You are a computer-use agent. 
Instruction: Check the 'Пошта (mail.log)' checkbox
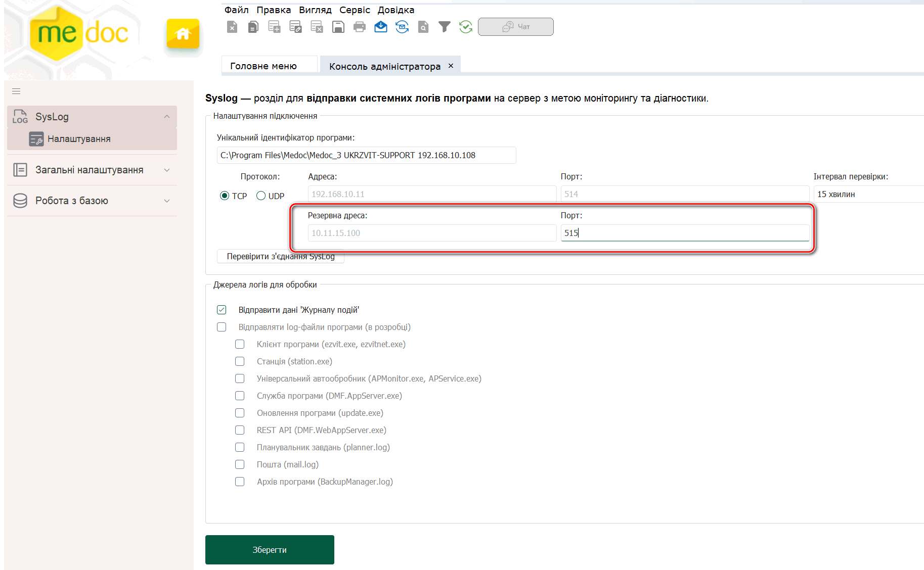tap(240, 464)
